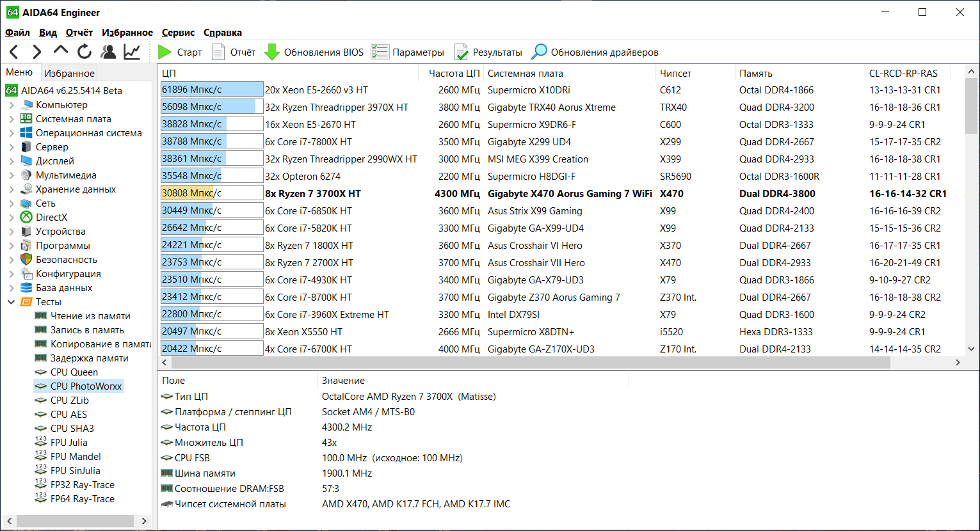Sort by the CL-RCD-RP-RAS column header
The height and width of the screenshot is (531, 980).
click(x=908, y=73)
